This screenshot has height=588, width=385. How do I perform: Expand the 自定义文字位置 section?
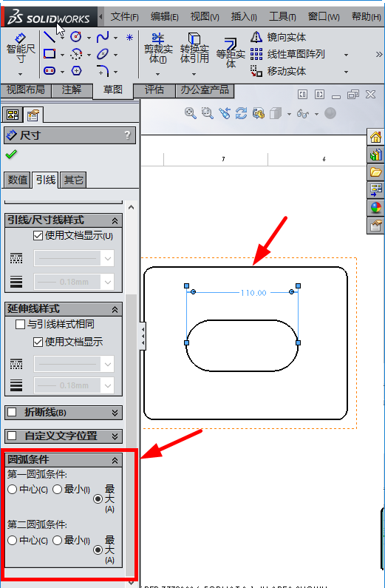click(x=115, y=436)
